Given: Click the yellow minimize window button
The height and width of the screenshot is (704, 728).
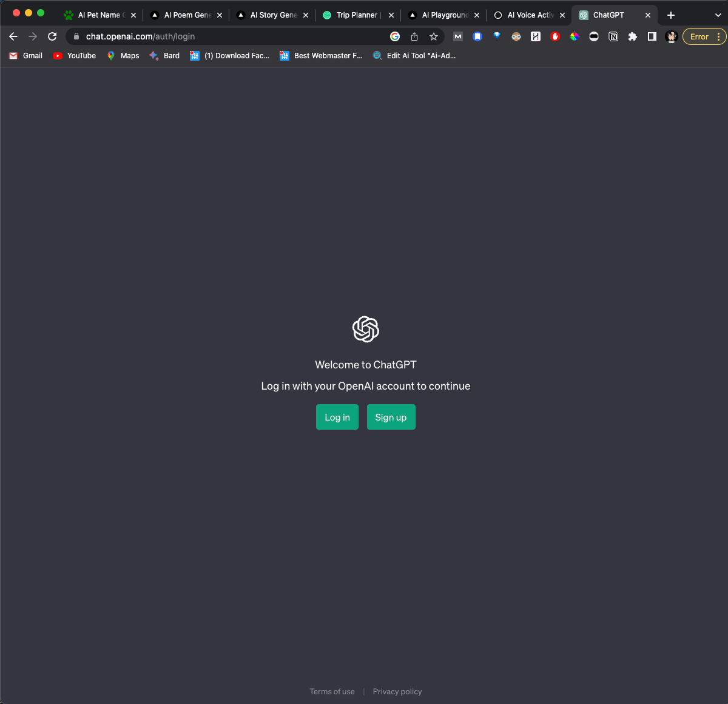Looking at the screenshot, I should pos(29,13).
